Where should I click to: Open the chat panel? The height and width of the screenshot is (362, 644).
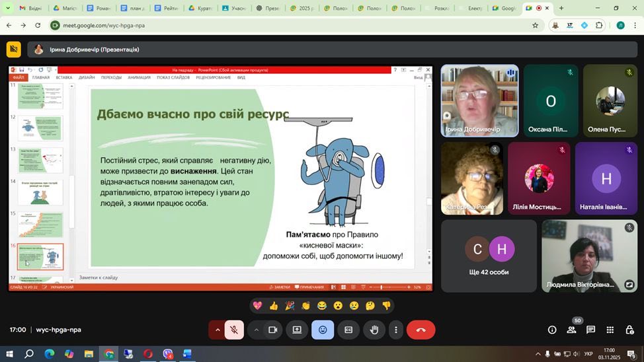click(590, 330)
